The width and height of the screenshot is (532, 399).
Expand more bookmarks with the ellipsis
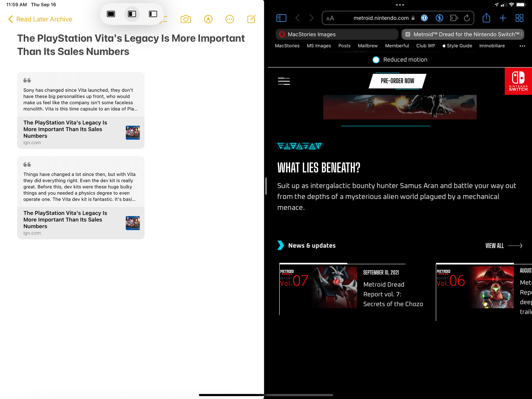point(522,46)
